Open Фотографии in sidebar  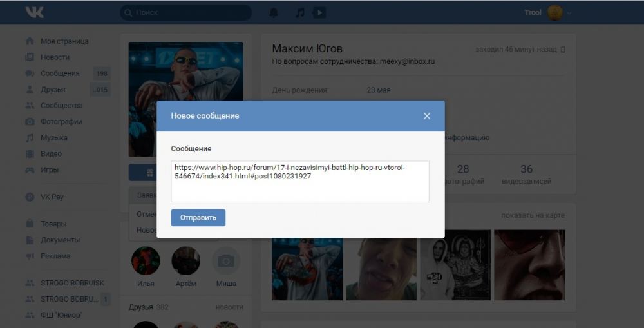point(61,121)
